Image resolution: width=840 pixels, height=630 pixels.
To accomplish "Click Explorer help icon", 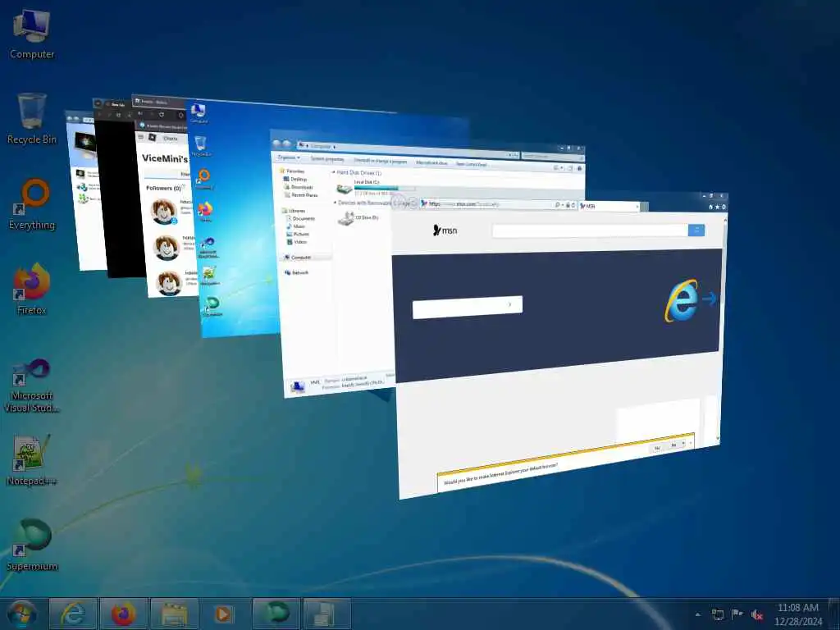I will pyautogui.click(x=580, y=169).
